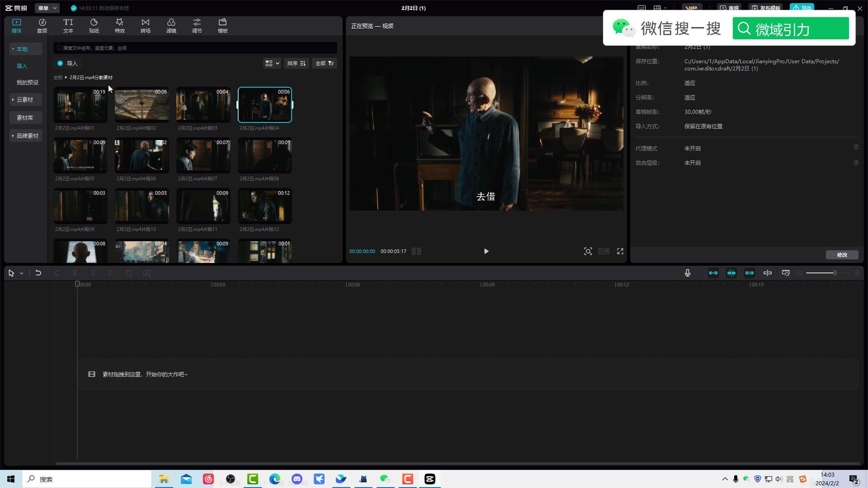
Task: Enter fullscreen preview mode
Action: coord(620,251)
